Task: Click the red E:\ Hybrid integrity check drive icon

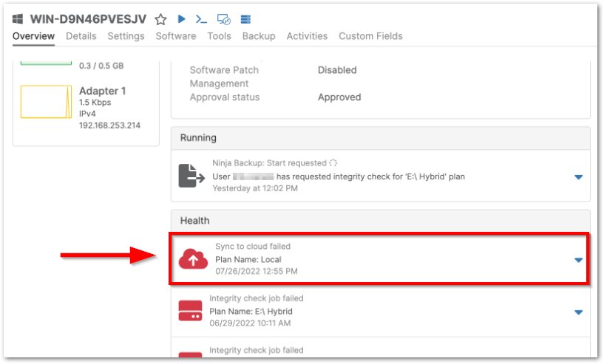Action: [x=191, y=311]
